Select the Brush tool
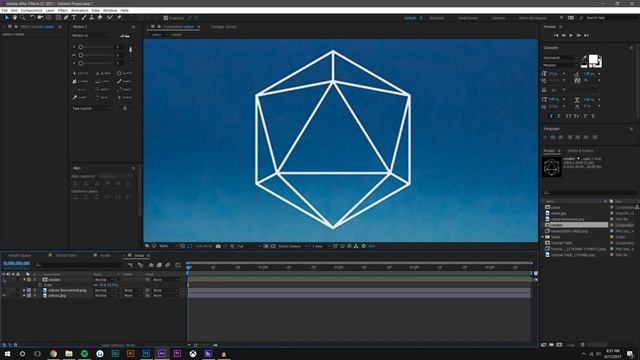This screenshot has height=360, width=640. 84,18
